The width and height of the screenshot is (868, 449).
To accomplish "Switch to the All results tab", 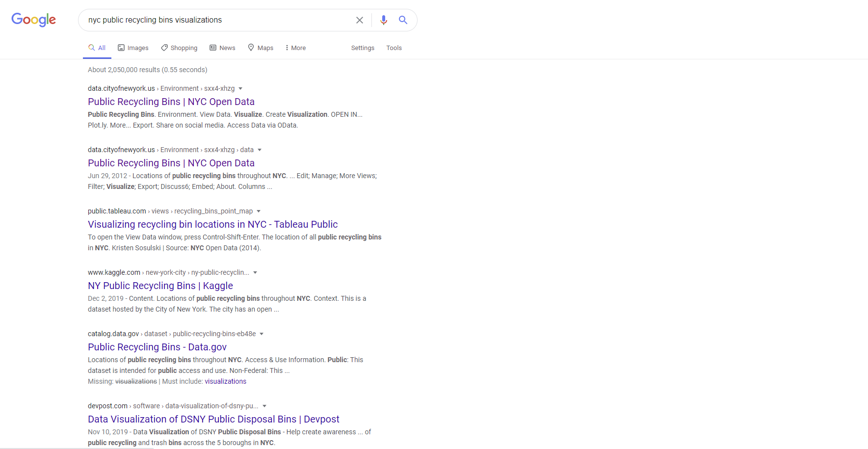I will 97,47.
